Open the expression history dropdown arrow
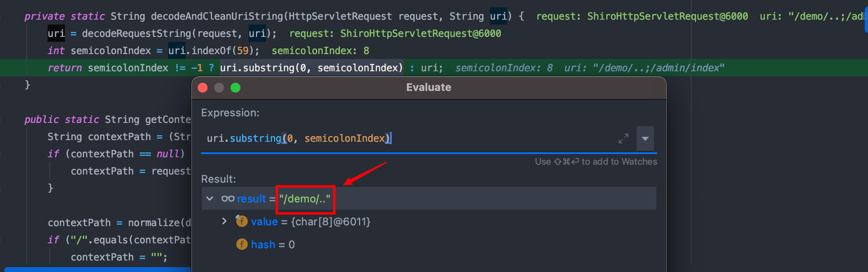This screenshot has height=272, width=868. [645, 138]
